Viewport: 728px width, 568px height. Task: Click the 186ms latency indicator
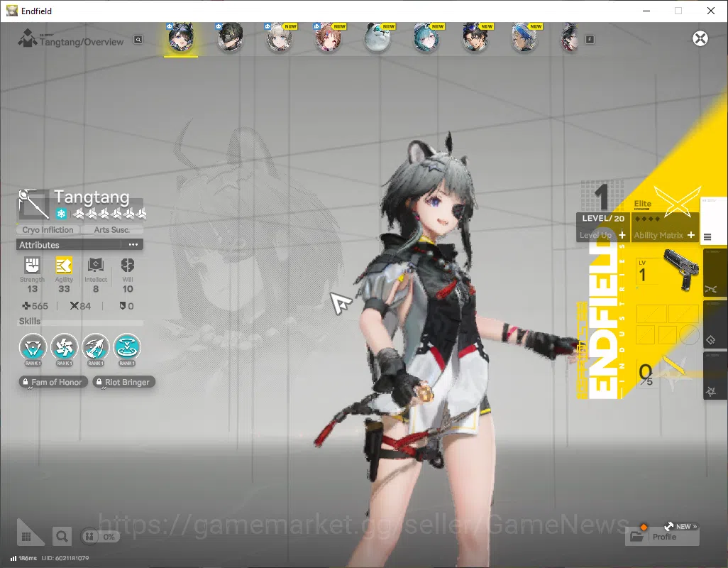click(23, 558)
